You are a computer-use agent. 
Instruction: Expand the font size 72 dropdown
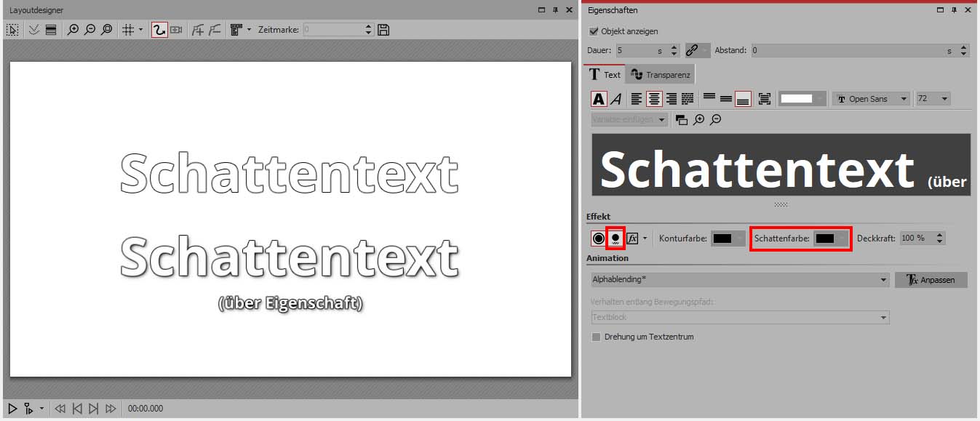click(x=933, y=99)
